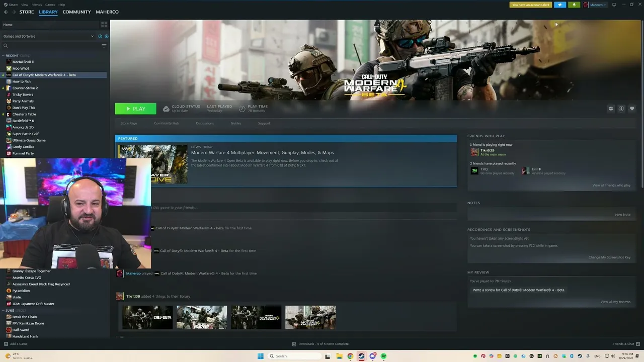Go forward with the navigation forward arrow
Image resolution: width=644 pixels, height=362 pixels.
coord(13,12)
